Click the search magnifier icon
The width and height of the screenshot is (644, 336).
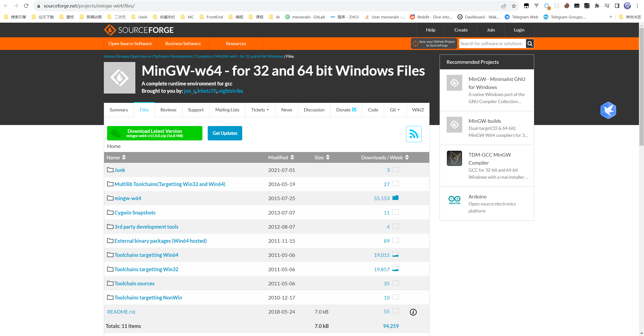tap(530, 44)
